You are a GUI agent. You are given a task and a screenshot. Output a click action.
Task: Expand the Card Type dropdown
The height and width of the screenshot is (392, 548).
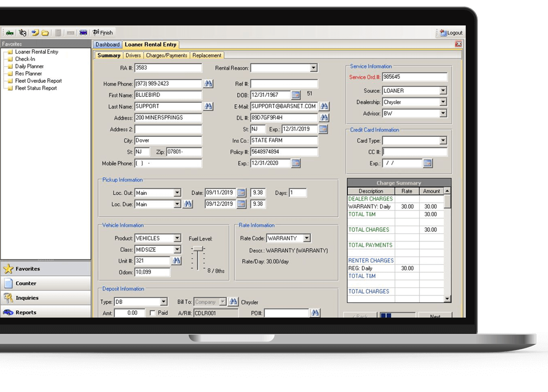pyautogui.click(x=443, y=140)
